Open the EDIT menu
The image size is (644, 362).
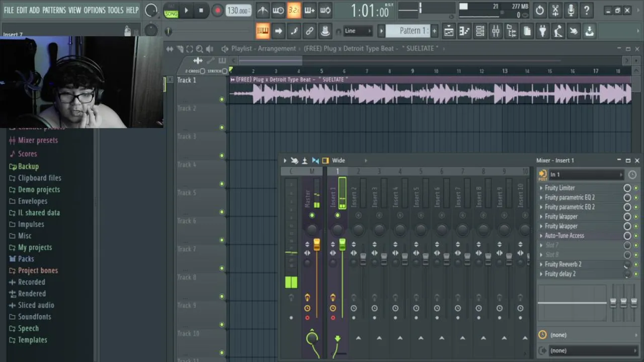(x=22, y=10)
